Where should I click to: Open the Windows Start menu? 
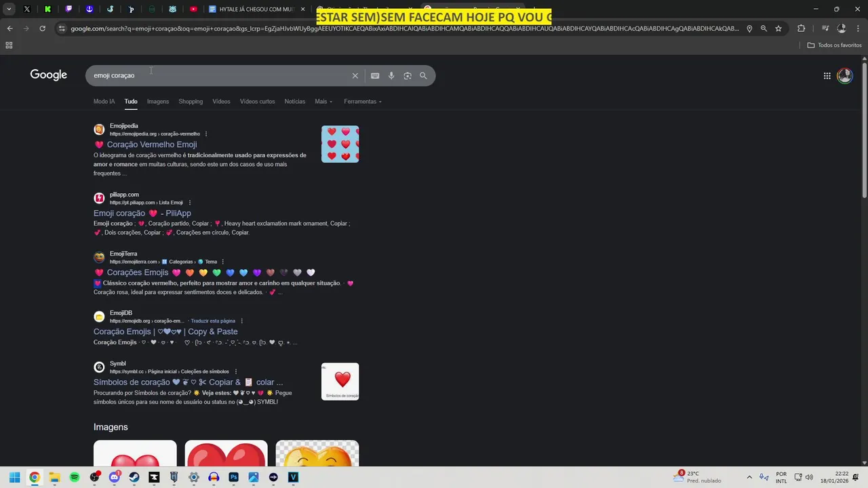click(x=14, y=477)
